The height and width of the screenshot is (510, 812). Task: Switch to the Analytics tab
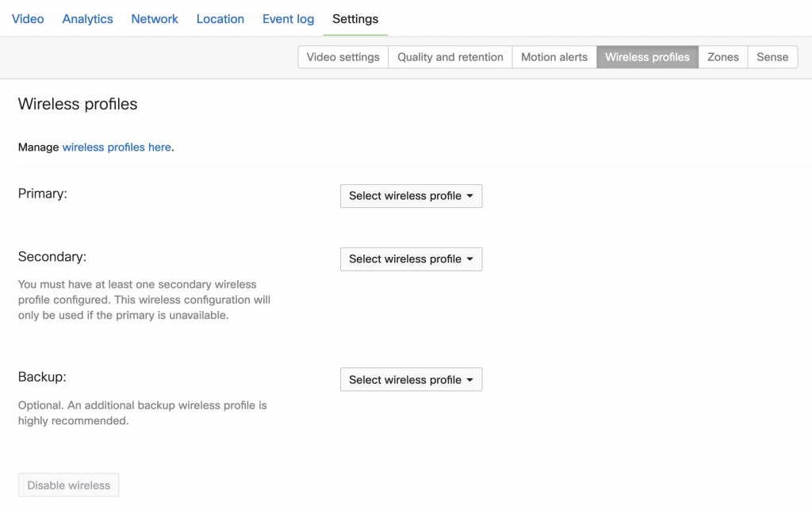tap(87, 18)
